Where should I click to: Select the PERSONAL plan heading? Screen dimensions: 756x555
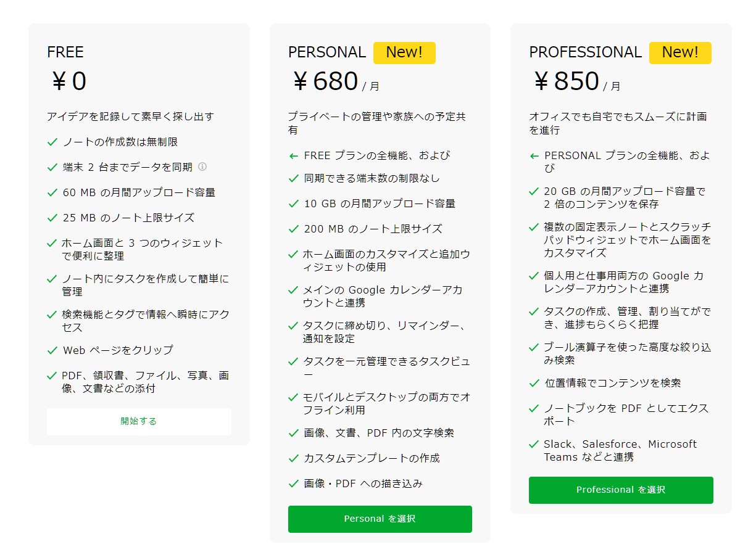[x=327, y=52]
